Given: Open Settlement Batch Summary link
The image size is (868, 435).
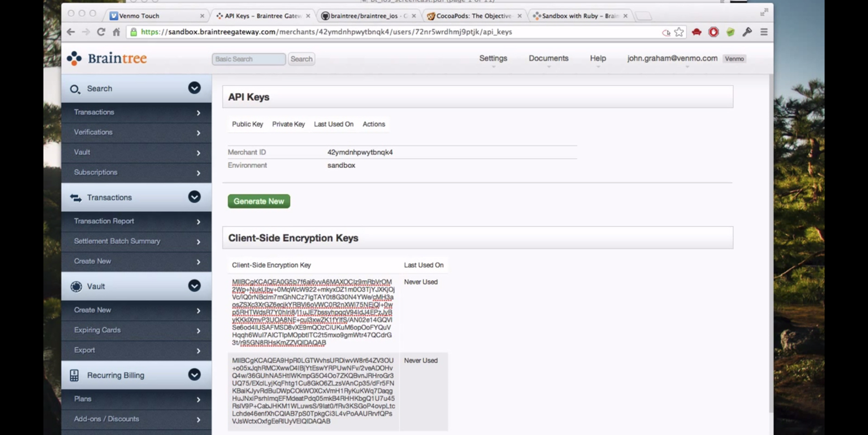Looking at the screenshot, I should (137, 241).
